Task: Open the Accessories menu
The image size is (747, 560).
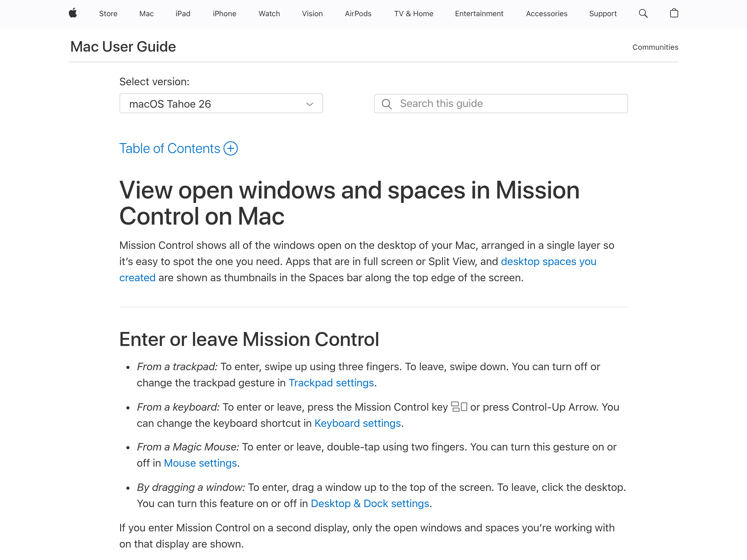Action: (547, 13)
